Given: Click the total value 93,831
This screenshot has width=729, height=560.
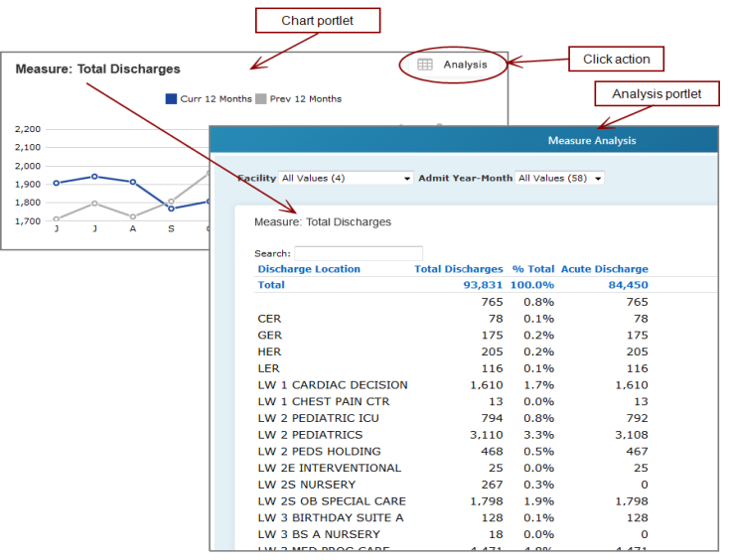Looking at the screenshot, I should (483, 285).
